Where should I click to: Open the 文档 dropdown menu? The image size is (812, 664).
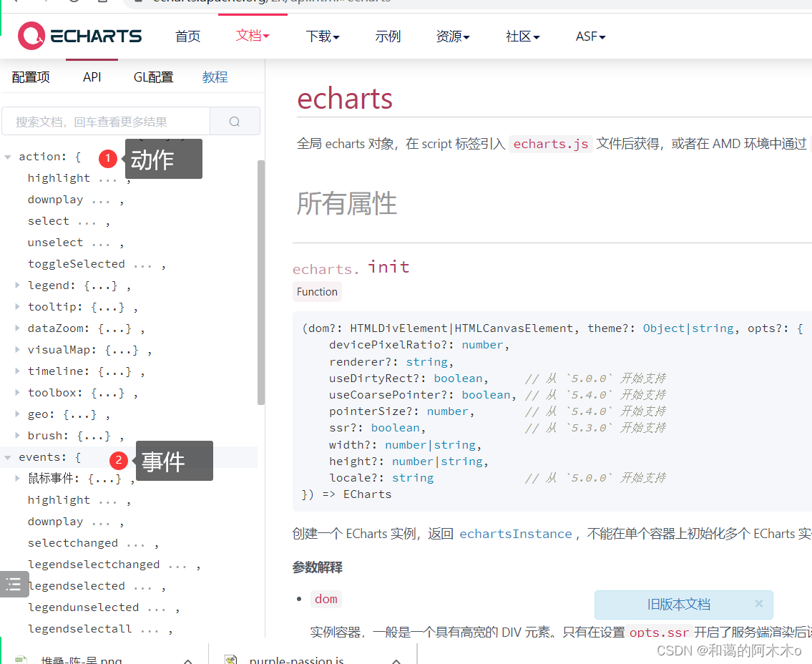tap(253, 36)
